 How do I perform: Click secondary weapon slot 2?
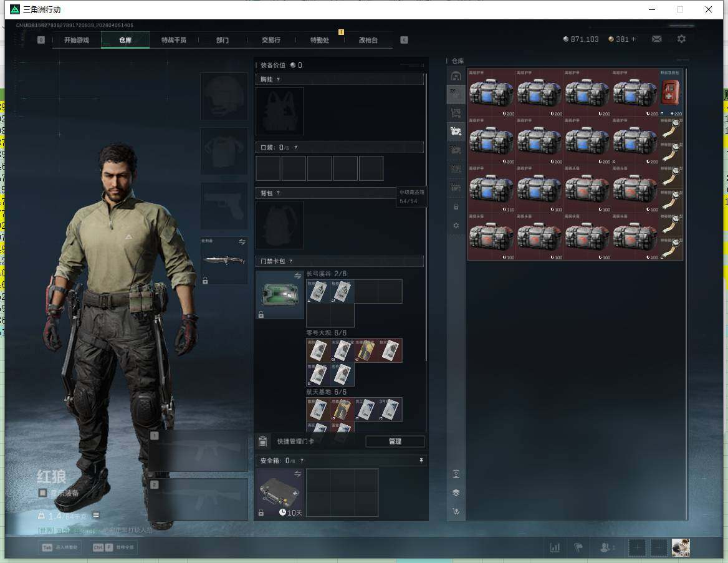point(198,500)
